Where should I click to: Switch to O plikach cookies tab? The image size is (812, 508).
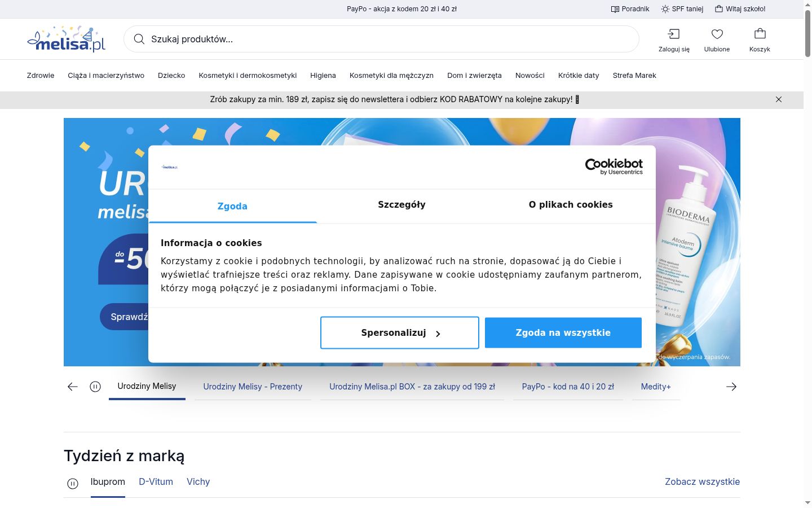coord(571,205)
